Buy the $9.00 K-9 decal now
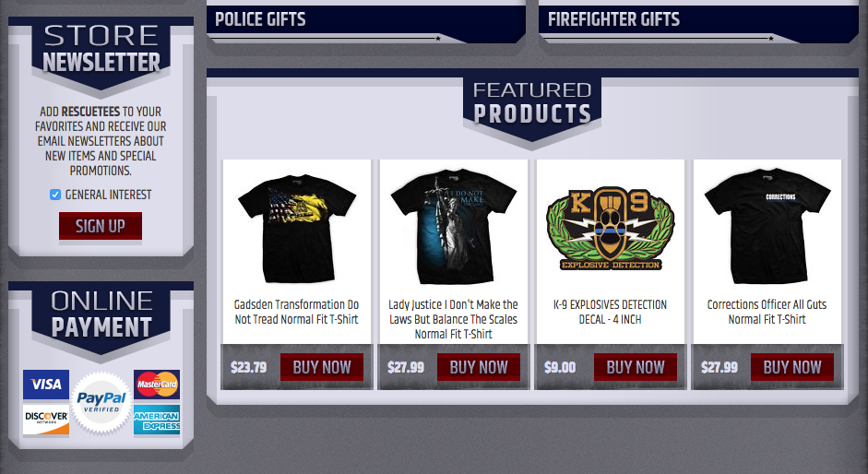 point(635,367)
